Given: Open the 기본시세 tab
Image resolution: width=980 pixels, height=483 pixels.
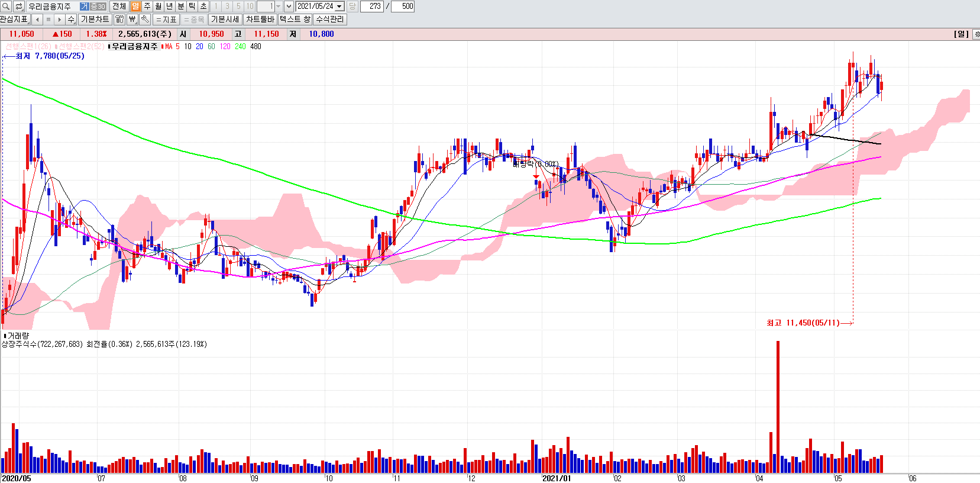Looking at the screenshot, I should [x=225, y=19].
